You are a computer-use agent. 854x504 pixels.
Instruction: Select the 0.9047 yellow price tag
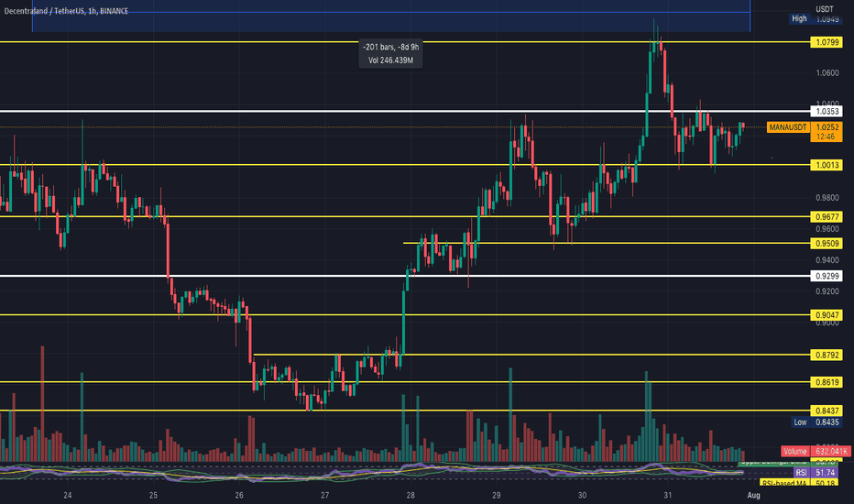[x=827, y=315]
